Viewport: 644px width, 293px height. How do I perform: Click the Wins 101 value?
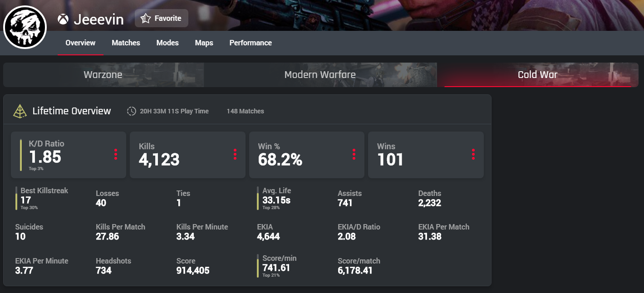(x=390, y=160)
